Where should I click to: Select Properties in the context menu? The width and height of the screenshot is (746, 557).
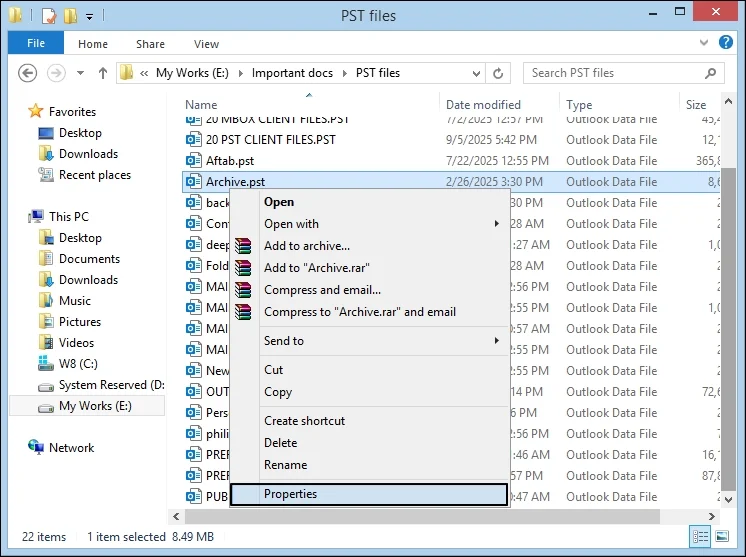pyautogui.click(x=369, y=494)
